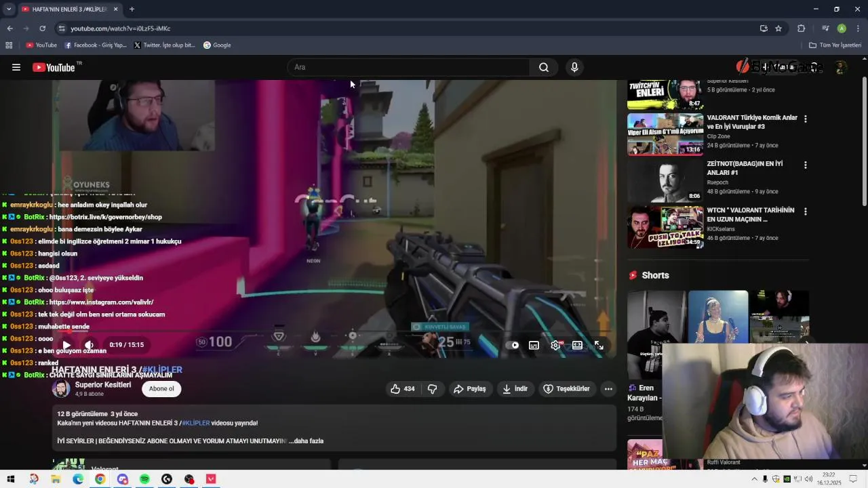The image size is (868, 488).
Task: Open more actions three-dot menu under video
Action: tap(608, 388)
